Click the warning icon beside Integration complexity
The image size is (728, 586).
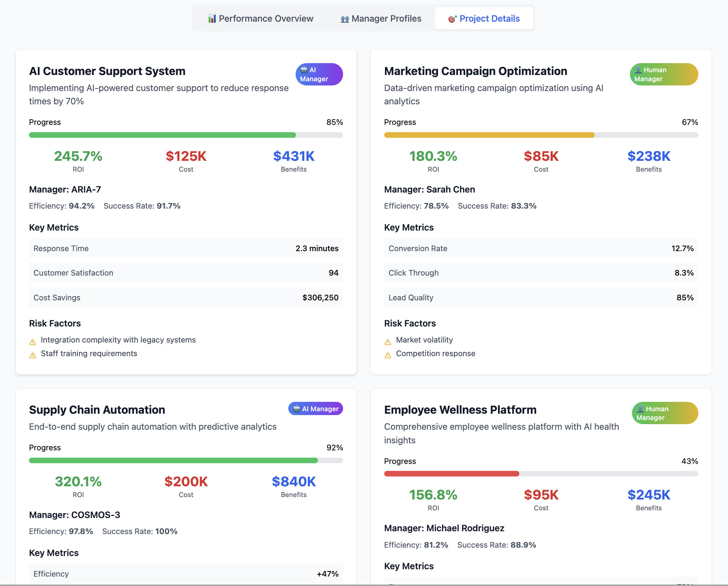click(x=33, y=342)
